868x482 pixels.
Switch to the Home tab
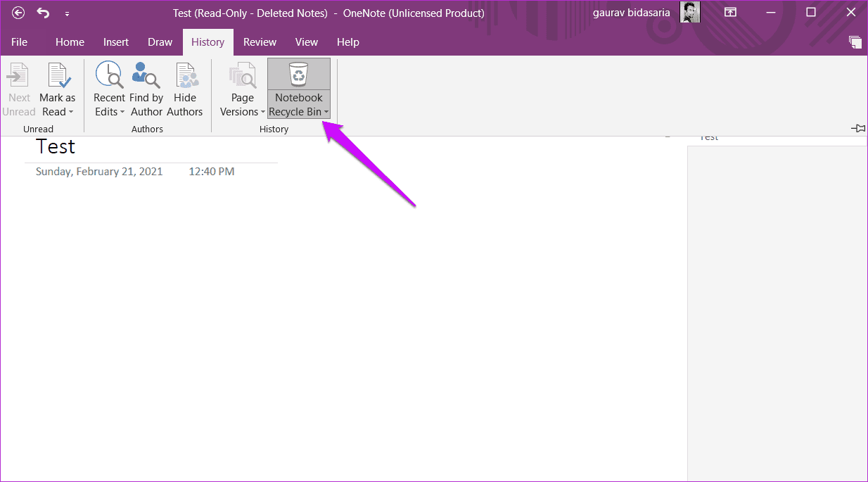tap(70, 42)
